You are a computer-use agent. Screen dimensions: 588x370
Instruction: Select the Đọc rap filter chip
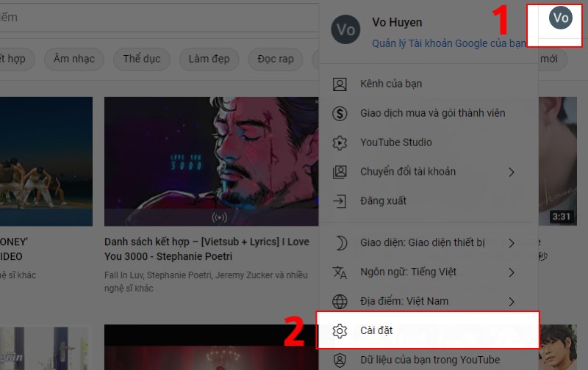point(276,59)
